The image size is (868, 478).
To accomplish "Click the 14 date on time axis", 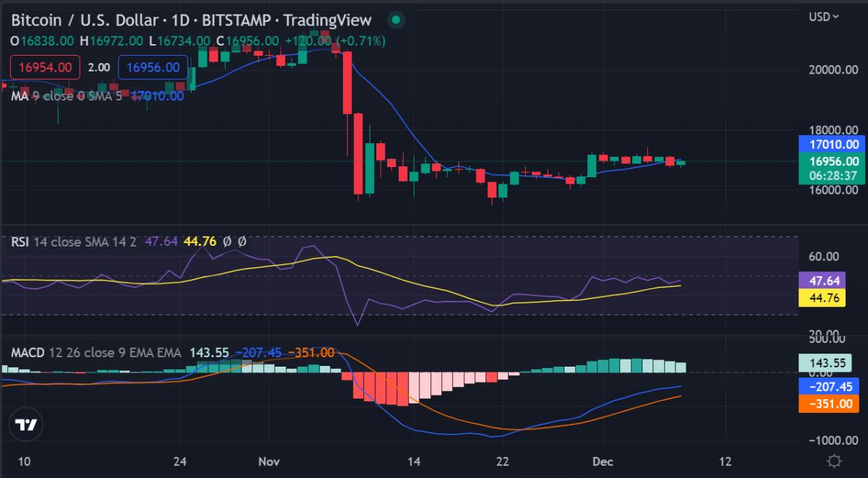I will coord(414,461).
